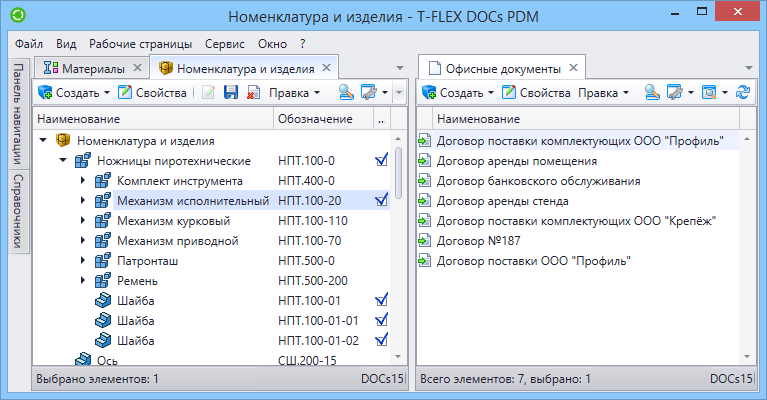Close the Номенклатура и изделия tab
767x400 pixels.
[x=326, y=68]
